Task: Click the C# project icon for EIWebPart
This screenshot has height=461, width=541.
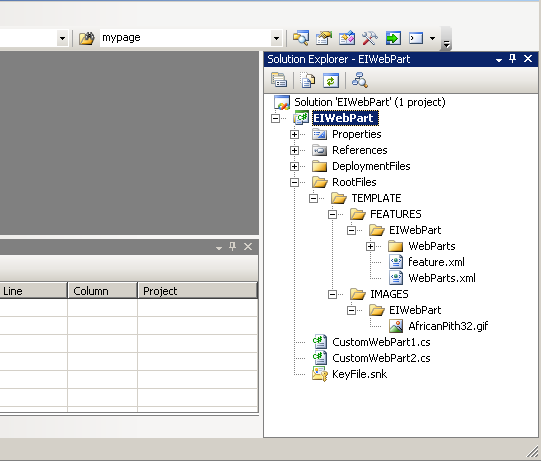Action: click(301, 118)
